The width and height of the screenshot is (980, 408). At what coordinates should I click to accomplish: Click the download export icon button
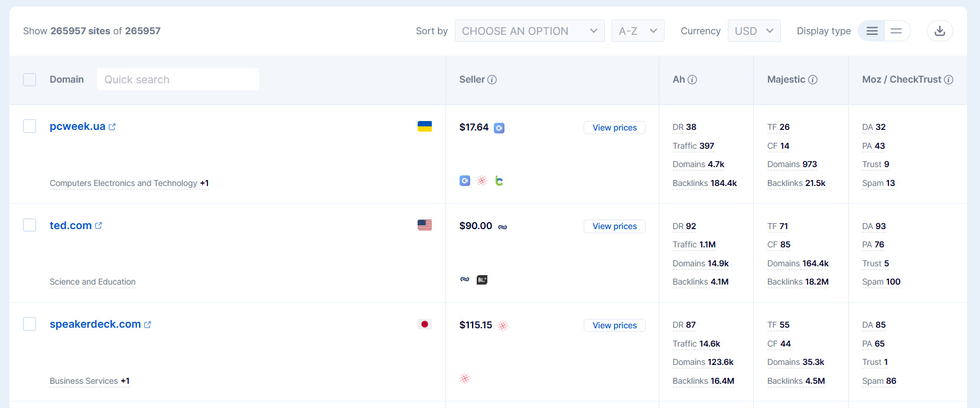pyautogui.click(x=939, y=31)
